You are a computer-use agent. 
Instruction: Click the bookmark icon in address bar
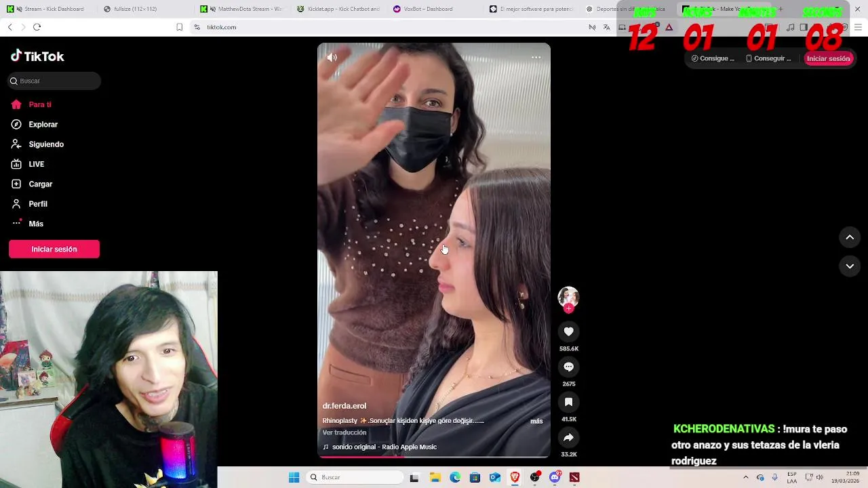click(x=179, y=27)
